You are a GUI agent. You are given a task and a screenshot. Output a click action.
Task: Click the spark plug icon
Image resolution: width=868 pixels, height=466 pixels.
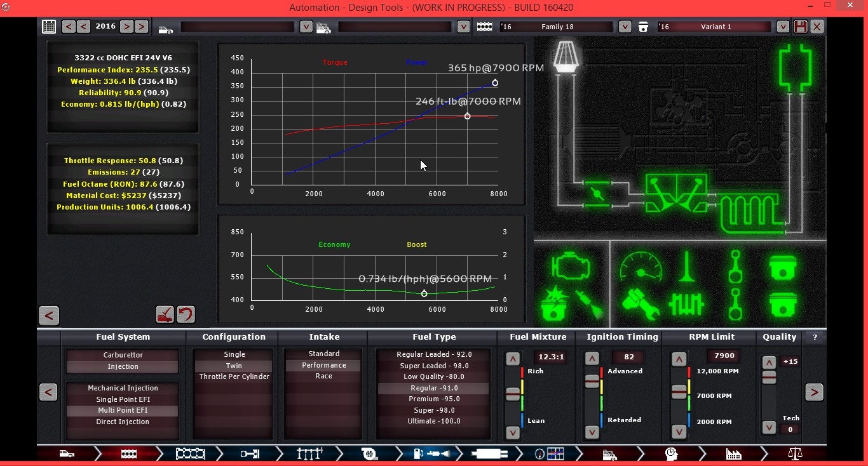tap(588, 304)
